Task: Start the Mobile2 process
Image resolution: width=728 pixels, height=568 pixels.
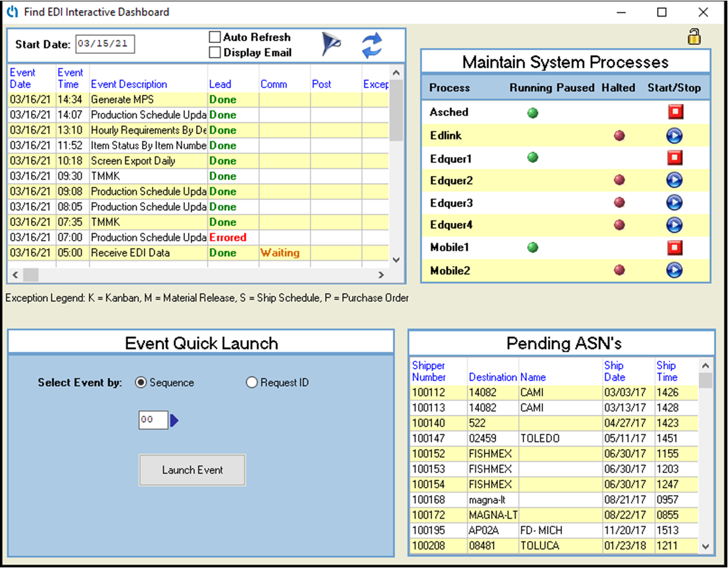Action: 674,270
